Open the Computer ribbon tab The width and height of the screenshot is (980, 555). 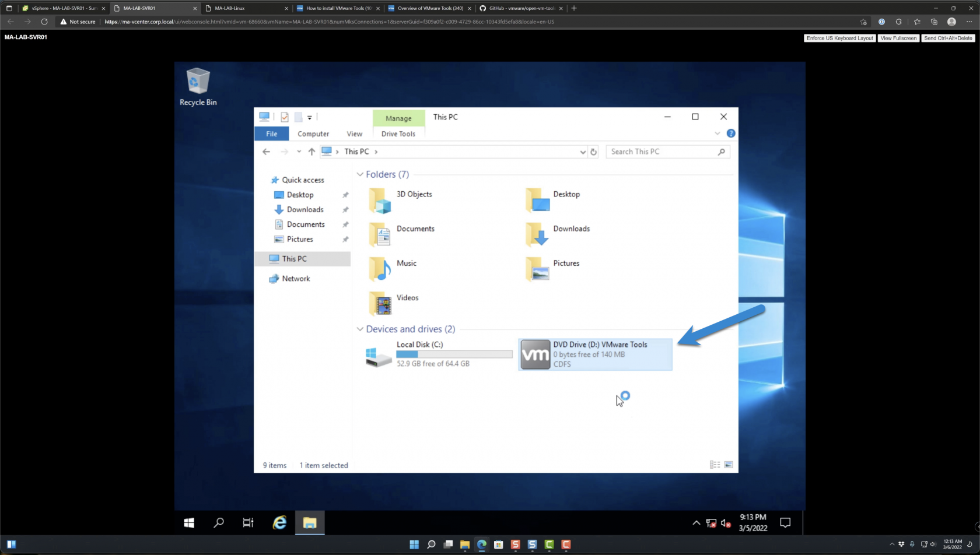(x=313, y=134)
